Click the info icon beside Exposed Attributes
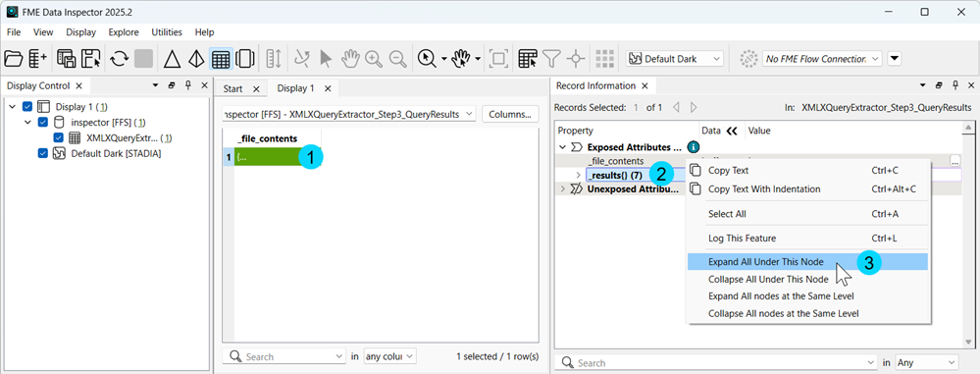Image resolution: width=980 pixels, height=374 pixels. 693,147
